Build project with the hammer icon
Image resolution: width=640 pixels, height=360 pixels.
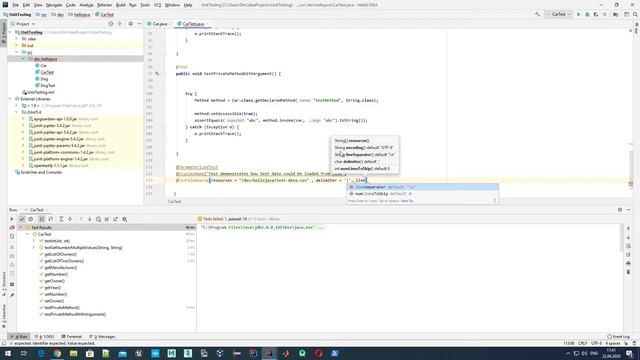(537, 14)
